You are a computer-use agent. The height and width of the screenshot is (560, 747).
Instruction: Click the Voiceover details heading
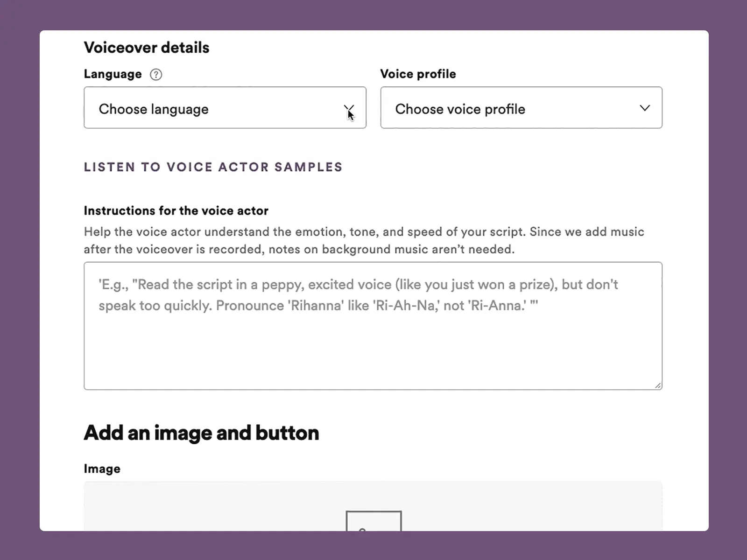(x=147, y=48)
